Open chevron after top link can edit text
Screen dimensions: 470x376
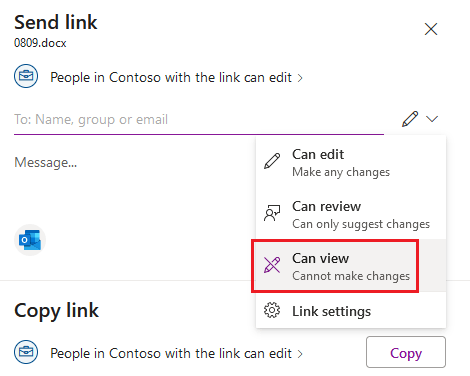coord(300,78)
